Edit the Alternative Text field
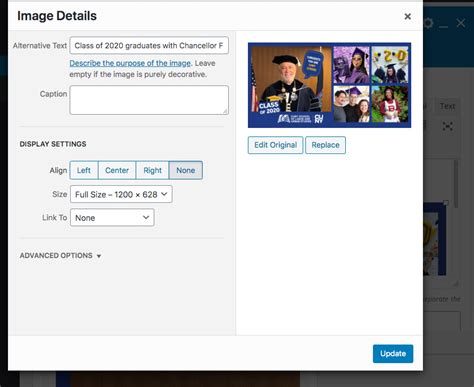The width and height of the screenshot is (474, 387). (x=149, y=45)
